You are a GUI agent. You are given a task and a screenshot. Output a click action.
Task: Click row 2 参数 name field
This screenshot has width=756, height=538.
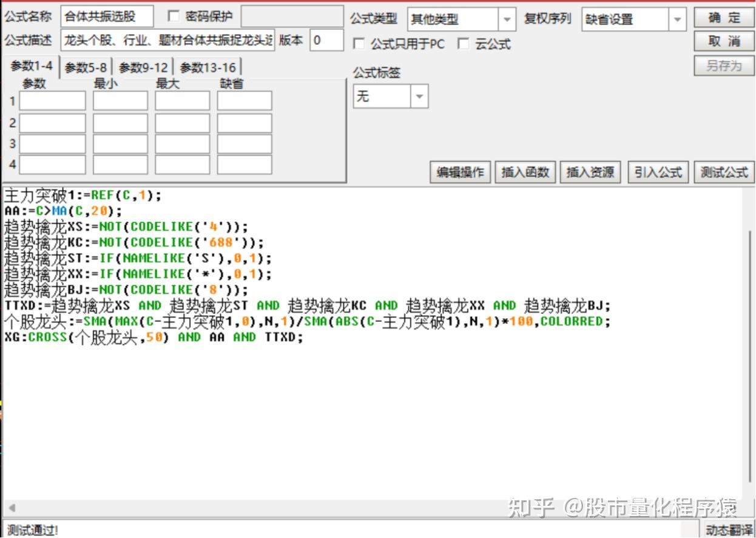(x=52, y=123)
